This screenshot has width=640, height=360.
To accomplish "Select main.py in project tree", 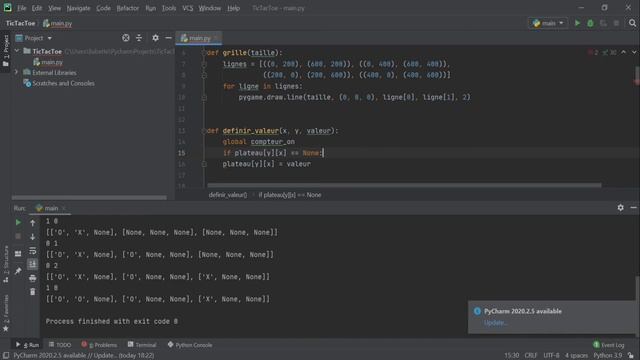I will point(48,62).
